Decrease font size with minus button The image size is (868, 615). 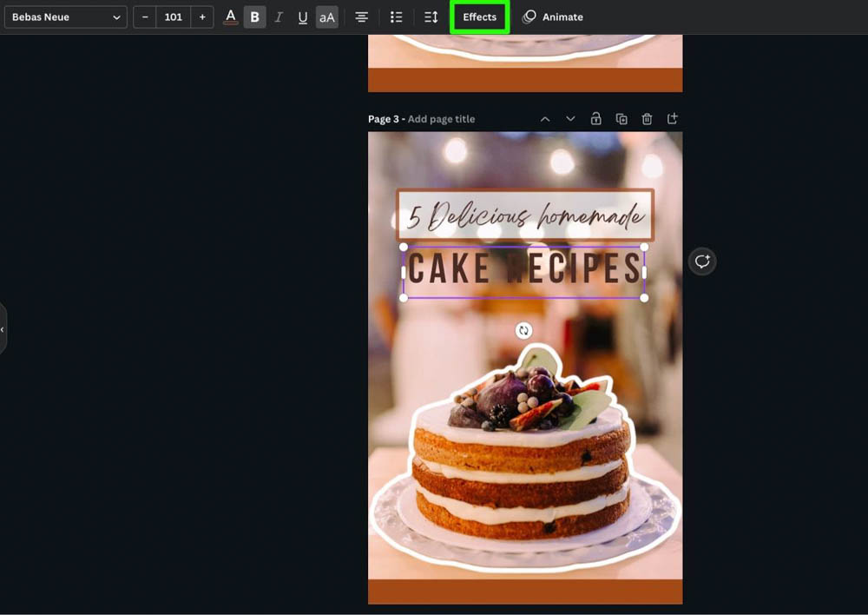coord(145,17)
